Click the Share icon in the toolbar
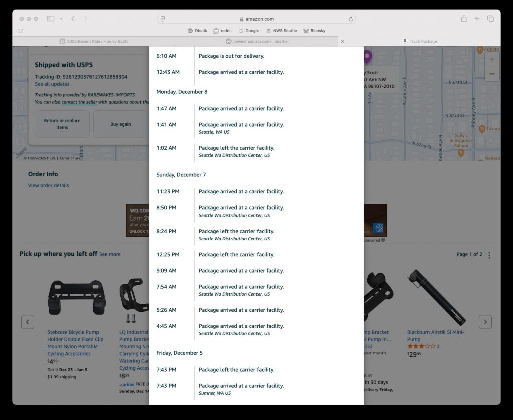The width and height of the screenshot is (513, 420). coord(464,19)
